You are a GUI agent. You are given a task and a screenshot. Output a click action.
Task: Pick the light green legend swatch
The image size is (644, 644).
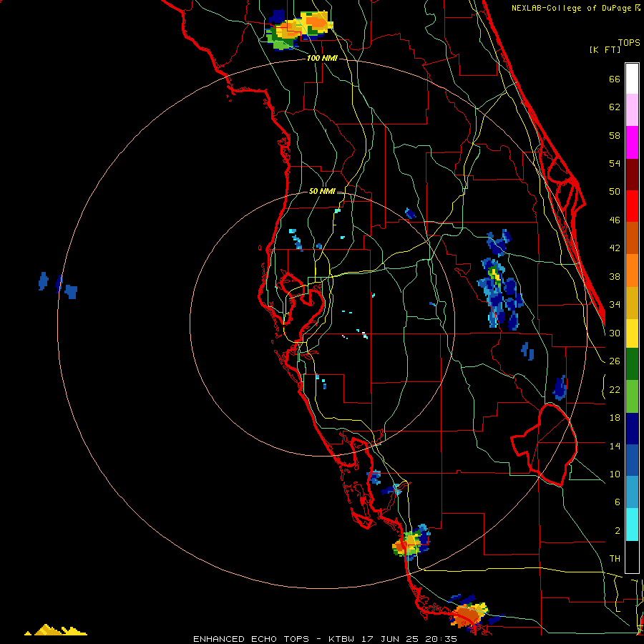point(632,396)
